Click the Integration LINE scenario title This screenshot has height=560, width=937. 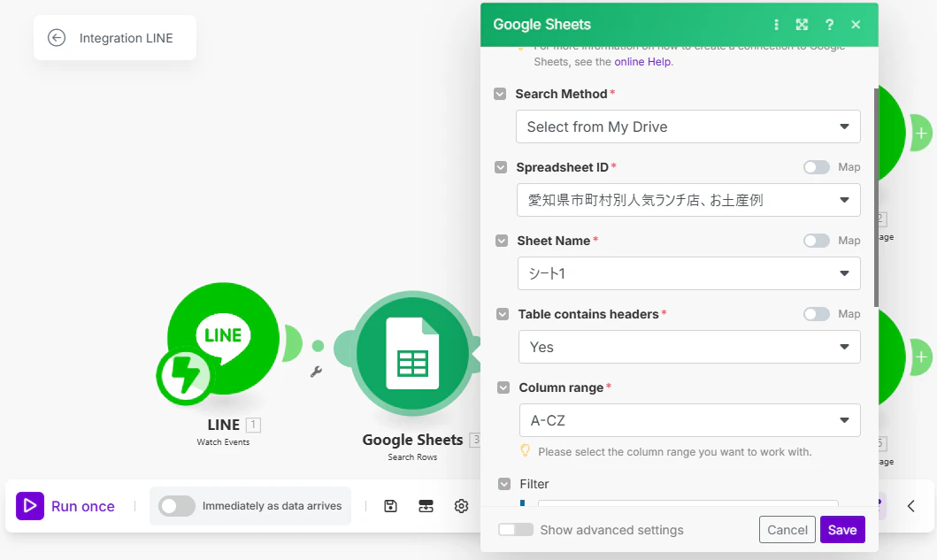pos(127,38)
